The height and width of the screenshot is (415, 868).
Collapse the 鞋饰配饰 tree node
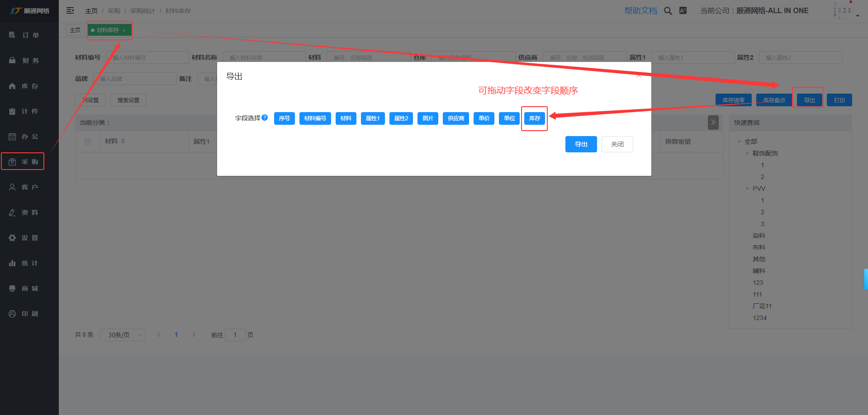[747, 153]
